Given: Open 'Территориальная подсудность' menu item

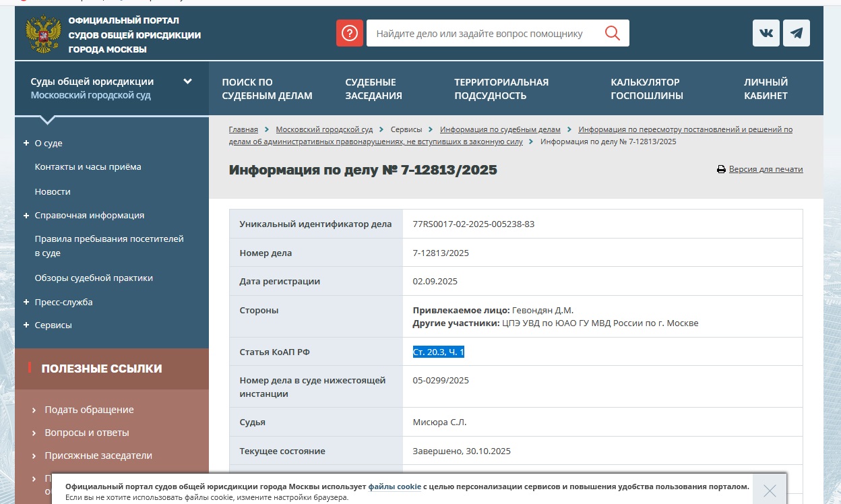Looking at the screenshot, I should point(501,89).
